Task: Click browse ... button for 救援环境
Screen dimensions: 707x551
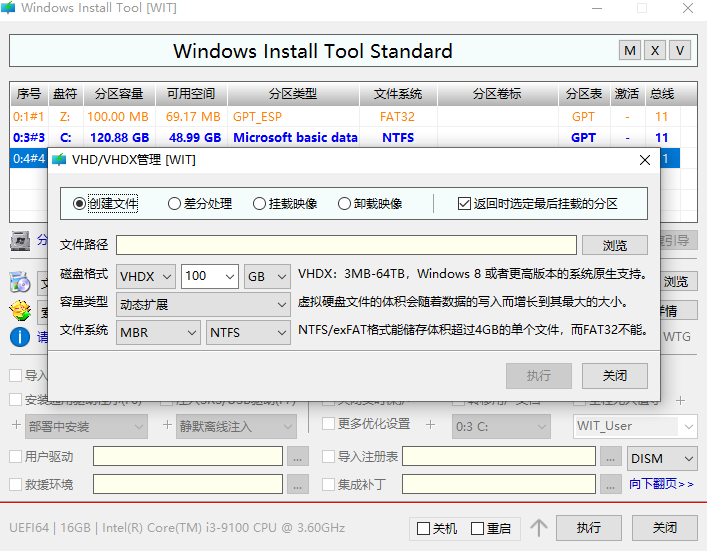Action: (298, 484)
